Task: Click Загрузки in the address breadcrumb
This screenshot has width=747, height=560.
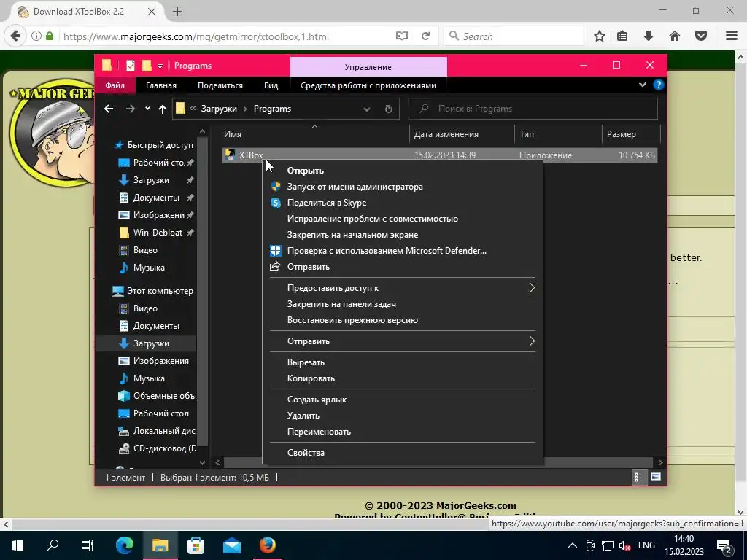Action: click(x=219, y=109)
